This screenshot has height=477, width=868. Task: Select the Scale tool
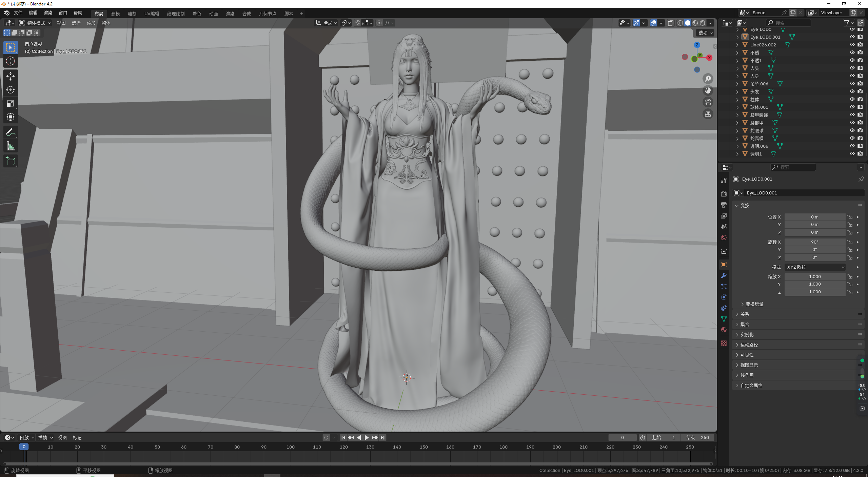point(11,104)
